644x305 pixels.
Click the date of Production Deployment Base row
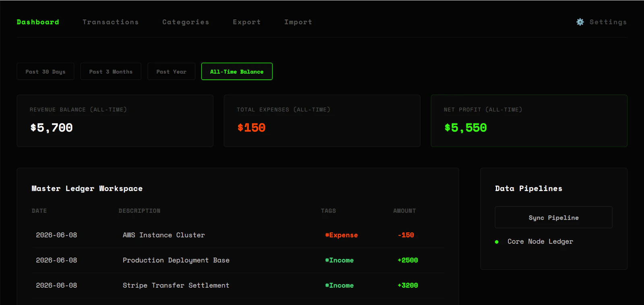56,260
